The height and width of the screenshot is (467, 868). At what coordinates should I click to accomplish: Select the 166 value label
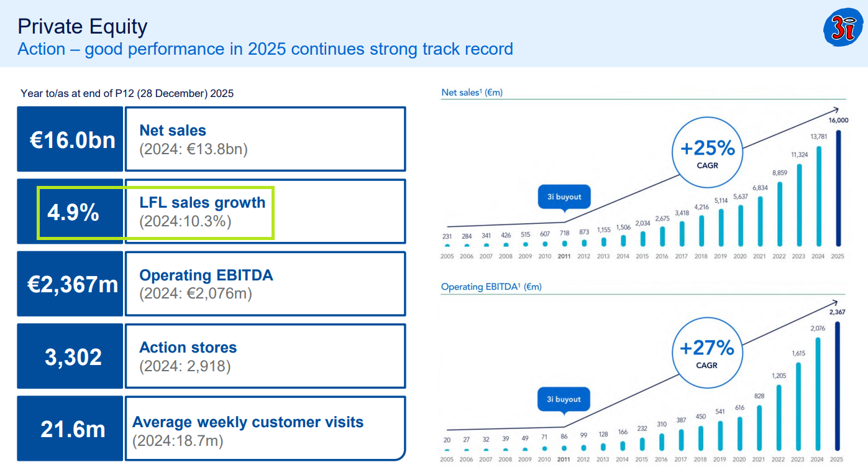624,432
